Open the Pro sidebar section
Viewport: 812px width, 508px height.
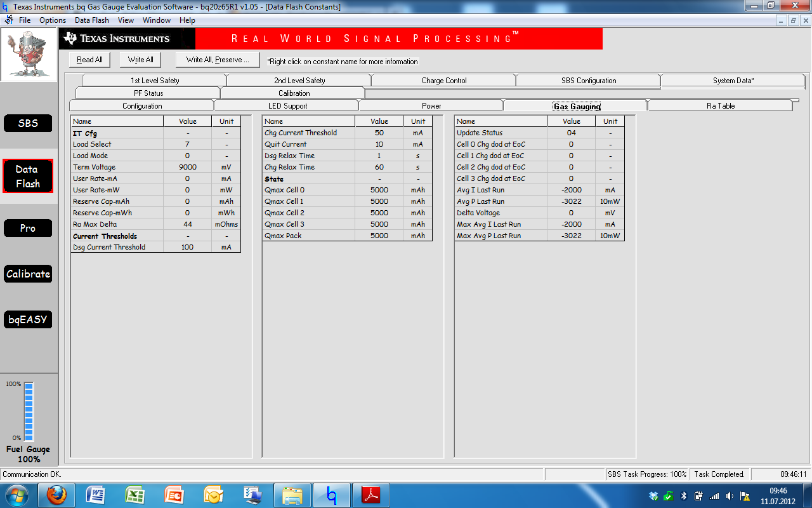pos(28,228)
